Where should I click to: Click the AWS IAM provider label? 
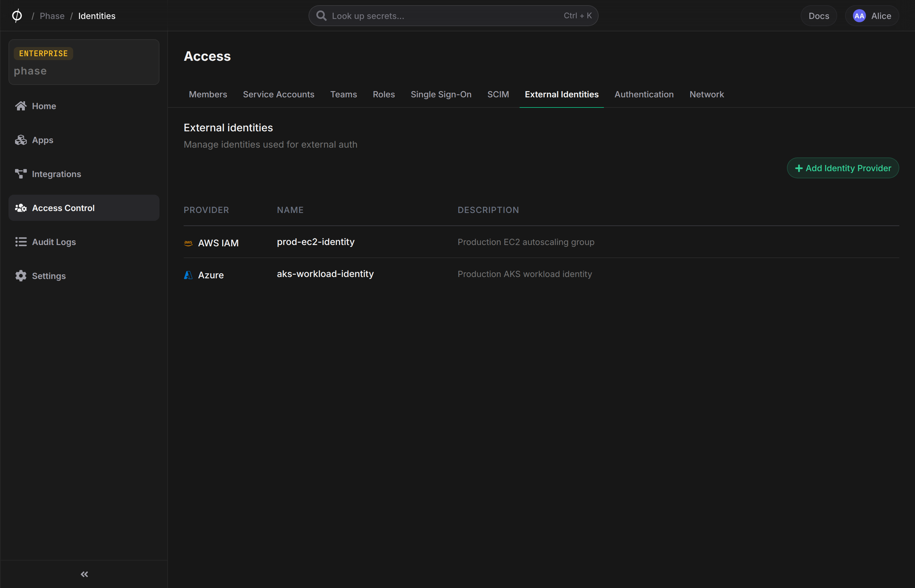pos(218,243)
